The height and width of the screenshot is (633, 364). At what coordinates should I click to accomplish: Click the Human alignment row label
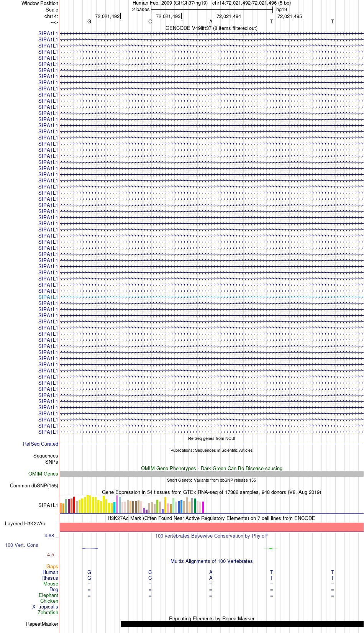tap(51, 572)
